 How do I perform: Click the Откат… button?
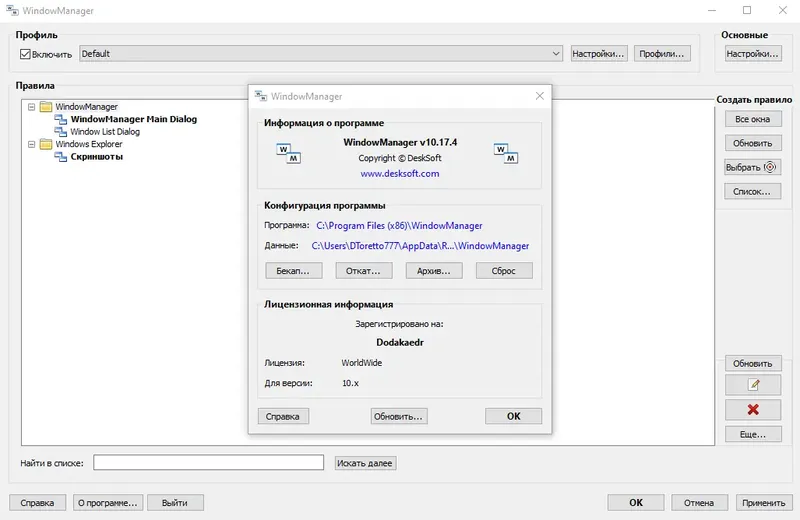tap(364, 270)
